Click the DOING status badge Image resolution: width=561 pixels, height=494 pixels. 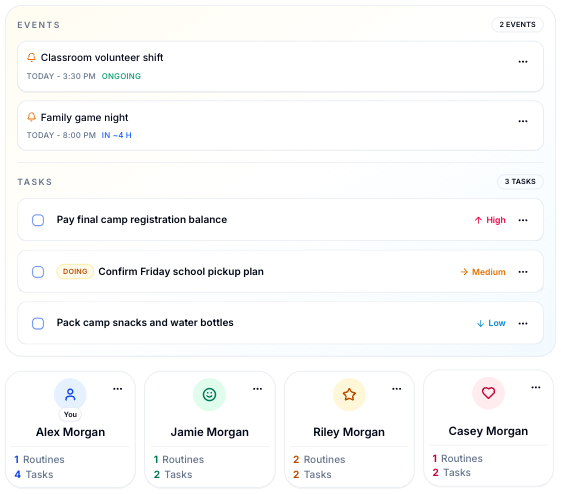click(75, 272)
